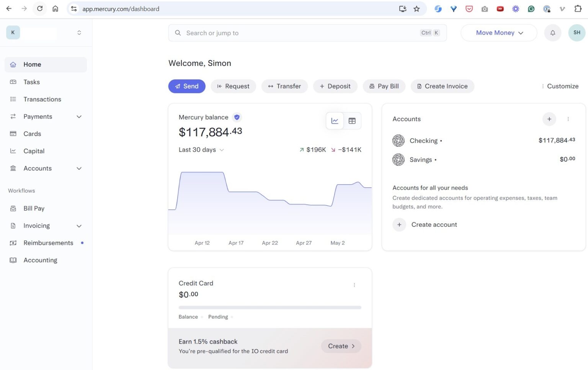This screenshot has height=370, width=588.
Task: Click Create for IO credit card
Action: click(341, 346)
